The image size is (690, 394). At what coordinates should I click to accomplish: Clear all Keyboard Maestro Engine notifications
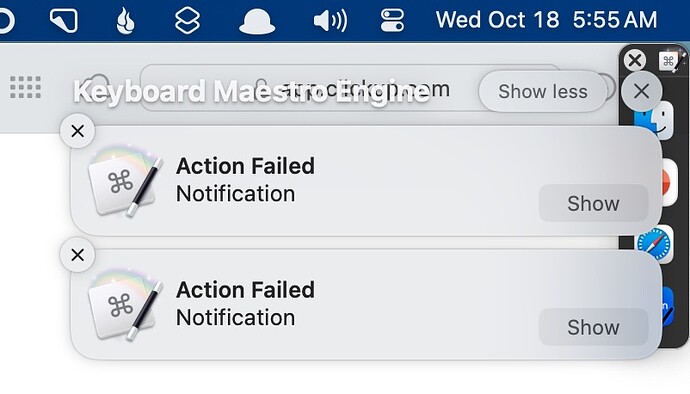click(x=642, y=92)
